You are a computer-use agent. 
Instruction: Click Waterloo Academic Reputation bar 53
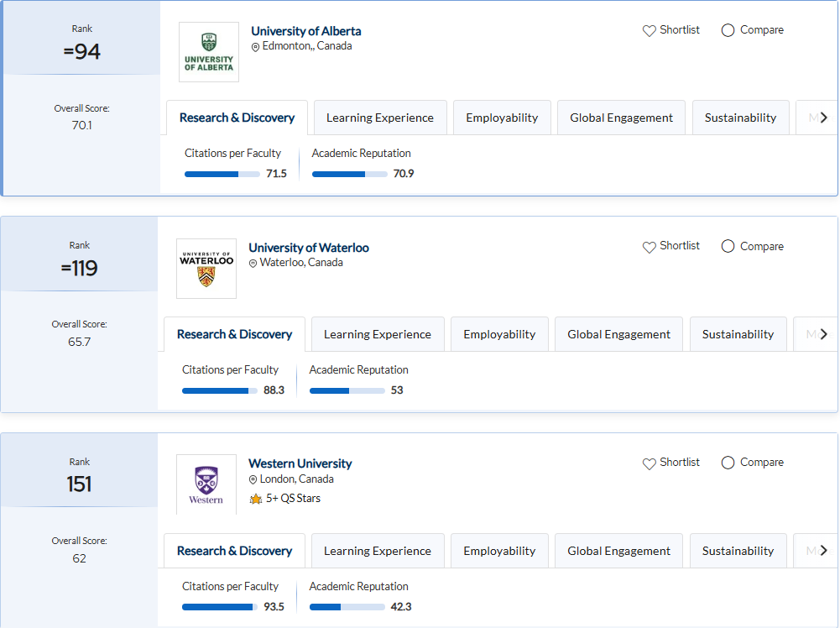coord(347,390)
